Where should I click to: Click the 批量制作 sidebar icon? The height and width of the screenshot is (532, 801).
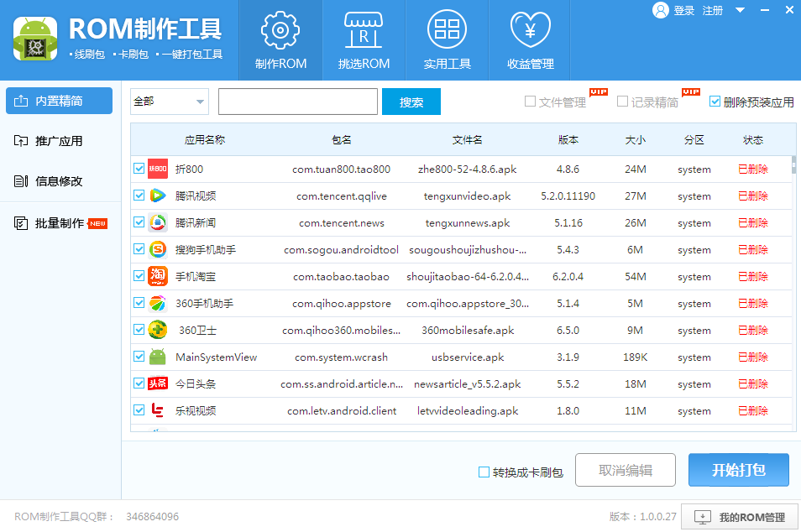click(x=21, y=223)
